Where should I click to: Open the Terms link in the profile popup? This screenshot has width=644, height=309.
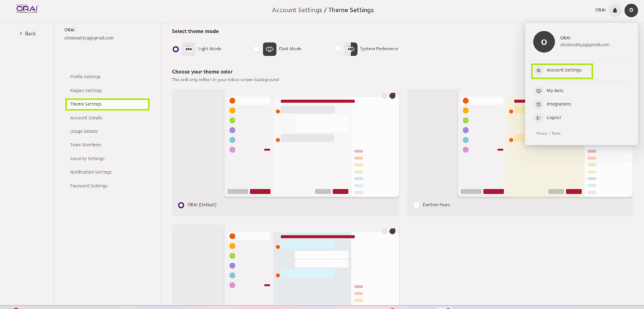click(556, 133)
